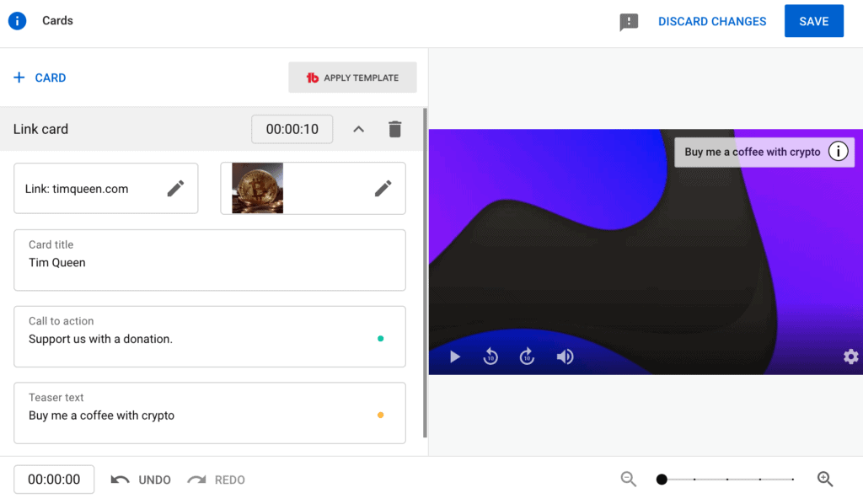Click the card list vertical scrollbar
Viewport: 863px width, 504px height.
tap(425, 273)
